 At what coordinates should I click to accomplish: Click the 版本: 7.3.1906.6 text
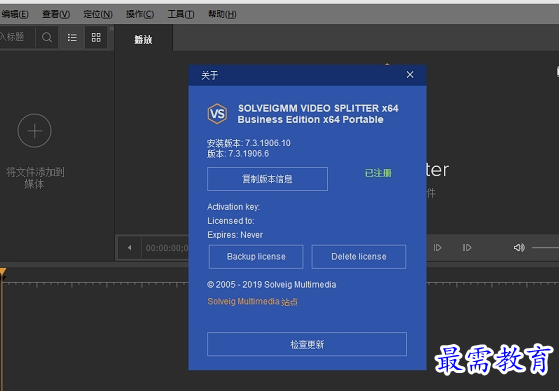coord(238,154)
